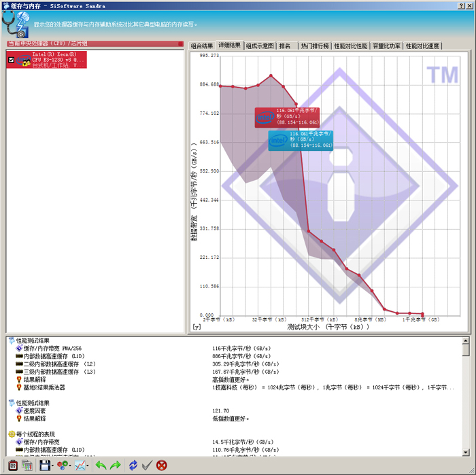The width and height of the screenshot is (476, 475).
Task: Click the 高指数值更好 text
Action: [x=231, y=379]
